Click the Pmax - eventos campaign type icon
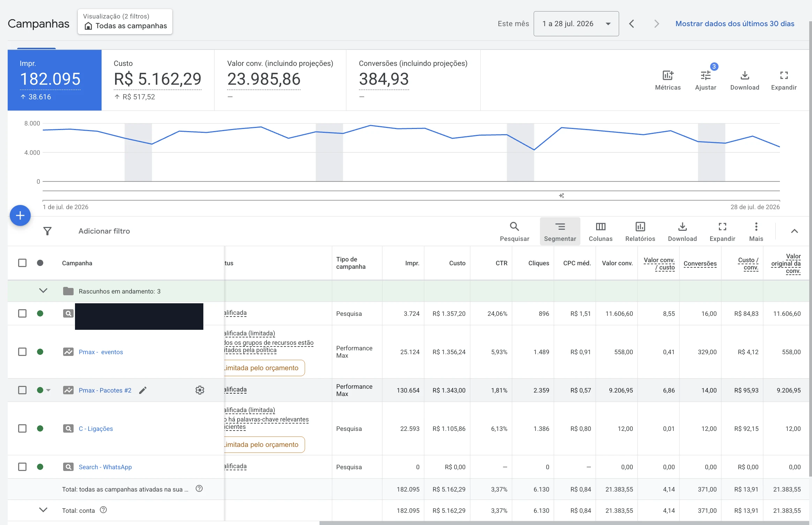This screenshot has width=812, height=525. tap(68, 352)
